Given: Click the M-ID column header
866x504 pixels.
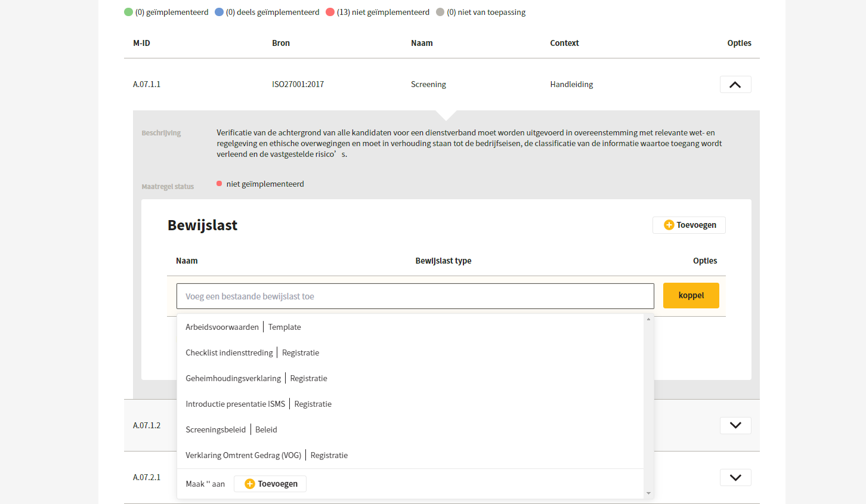Looking at the screenshot, I should point(141,43).
